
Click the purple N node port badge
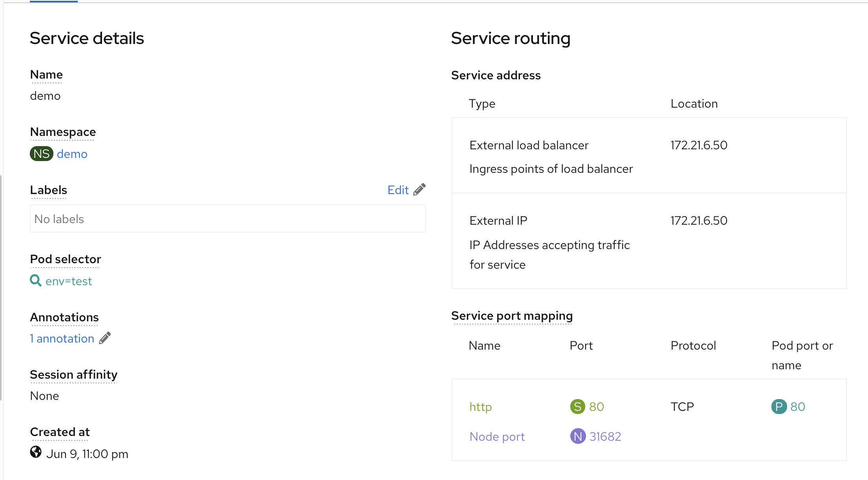[x=577, y=436]
